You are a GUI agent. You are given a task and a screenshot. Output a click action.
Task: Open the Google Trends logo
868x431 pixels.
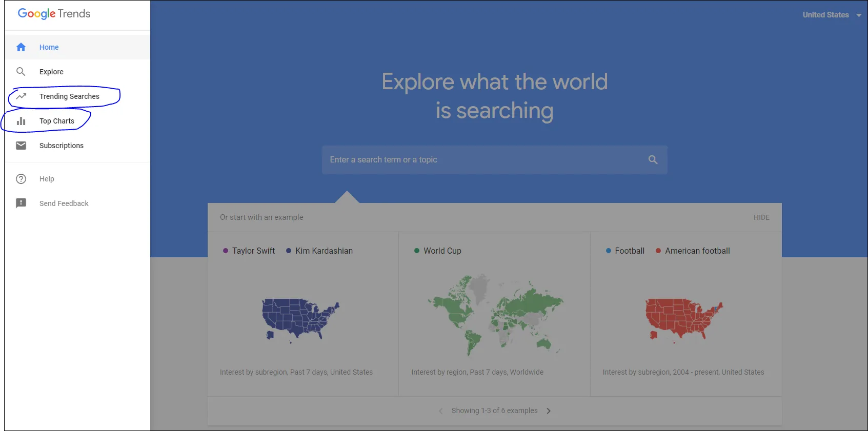pos(54,14)
